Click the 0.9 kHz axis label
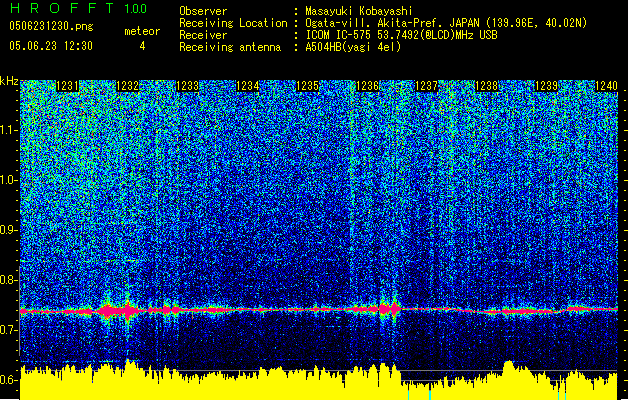The image size is (629, 400). tap(9, 230)
